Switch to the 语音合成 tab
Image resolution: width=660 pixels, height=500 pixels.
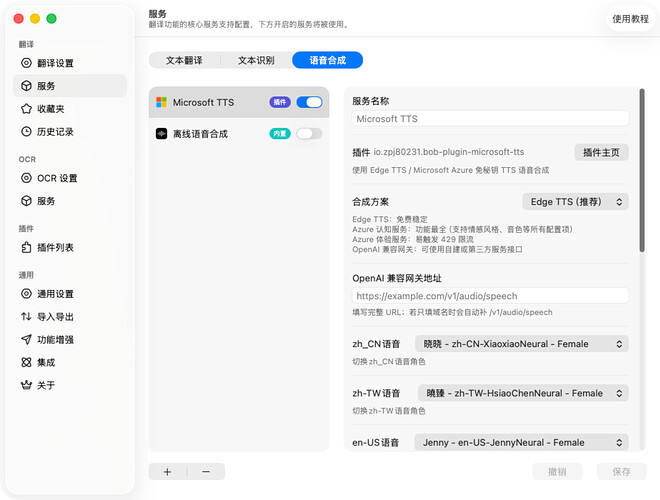tap(327, 60)
